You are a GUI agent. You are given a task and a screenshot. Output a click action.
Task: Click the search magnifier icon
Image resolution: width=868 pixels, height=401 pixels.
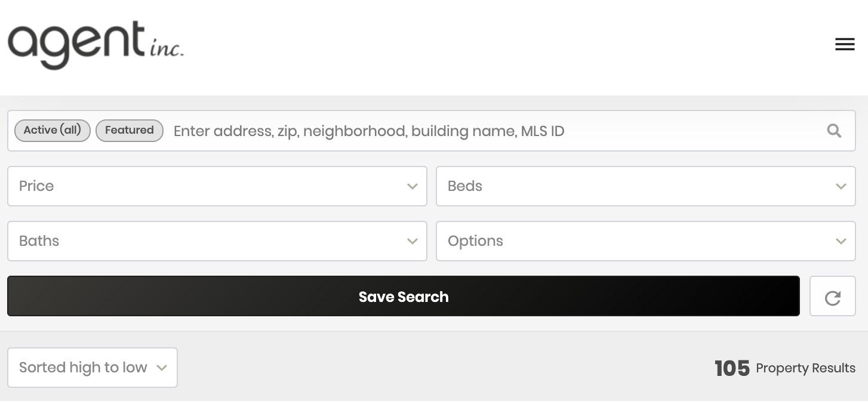click(x=834, y=131)
